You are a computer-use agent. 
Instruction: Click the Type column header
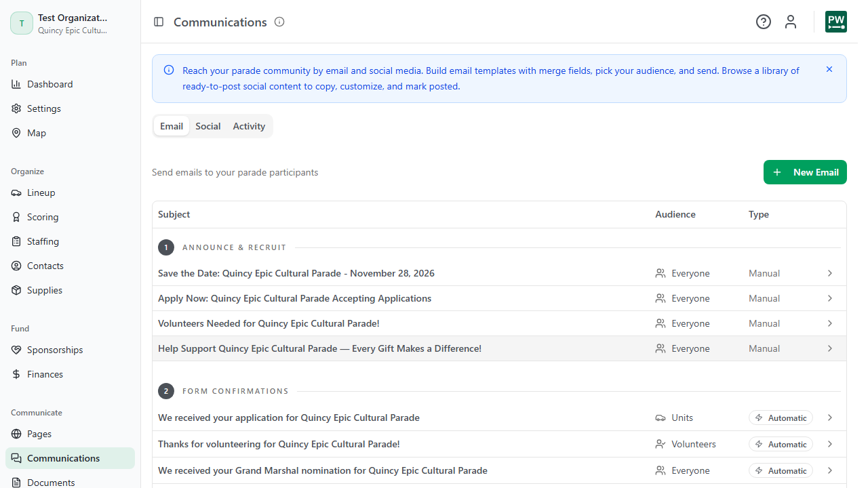coord(759,214)
